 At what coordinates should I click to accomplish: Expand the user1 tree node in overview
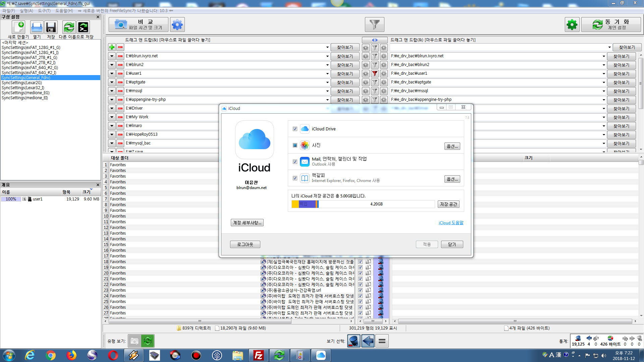(24, 199)
